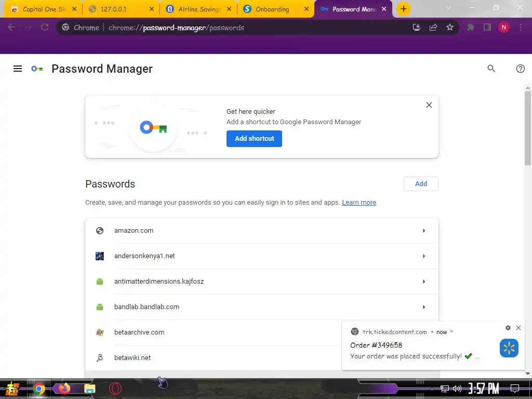Click the Order #349658 notification text
532x399 pixels.
(376, 345)
